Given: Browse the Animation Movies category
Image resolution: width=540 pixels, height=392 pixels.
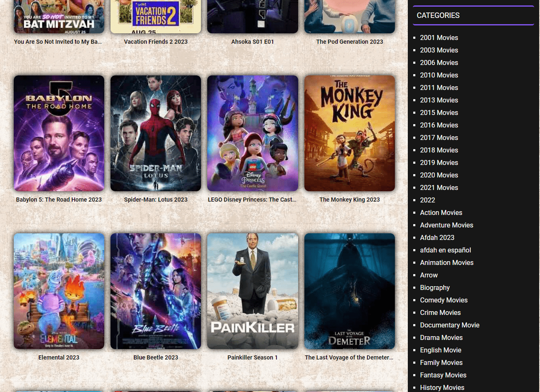Looking at the screenshot, I should 447,262.
